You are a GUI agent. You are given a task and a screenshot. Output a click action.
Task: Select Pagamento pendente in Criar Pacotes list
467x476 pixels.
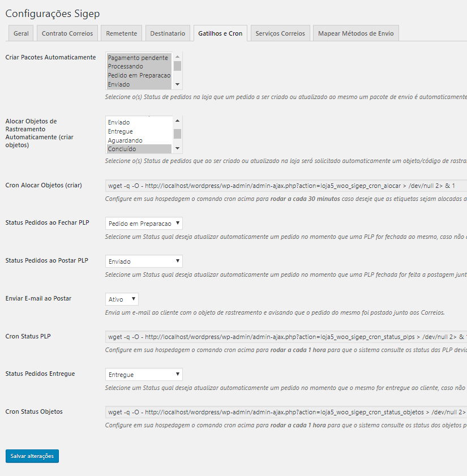click(x=138, y=58)
